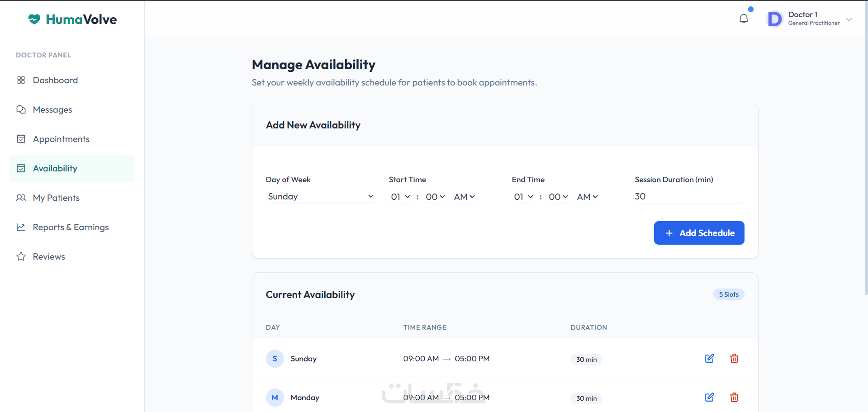Delete the Sunday availability slot
The width and height of the screenshot is (868, 412).
point(734,359)
